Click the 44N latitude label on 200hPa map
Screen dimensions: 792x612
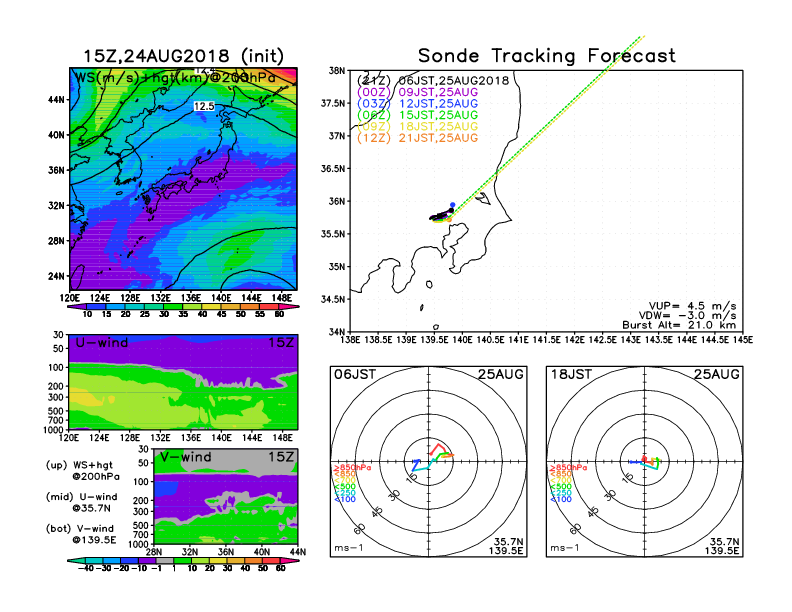tap(57, 100)
